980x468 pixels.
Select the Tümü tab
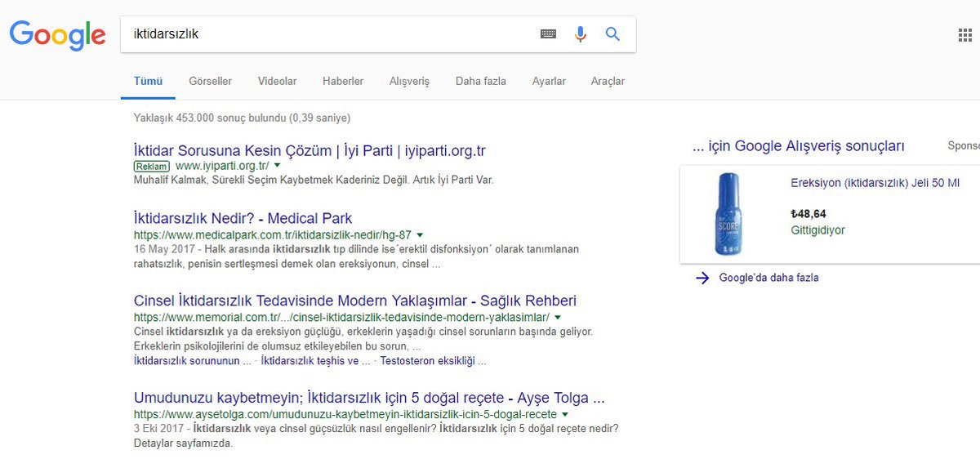(149, 82)
